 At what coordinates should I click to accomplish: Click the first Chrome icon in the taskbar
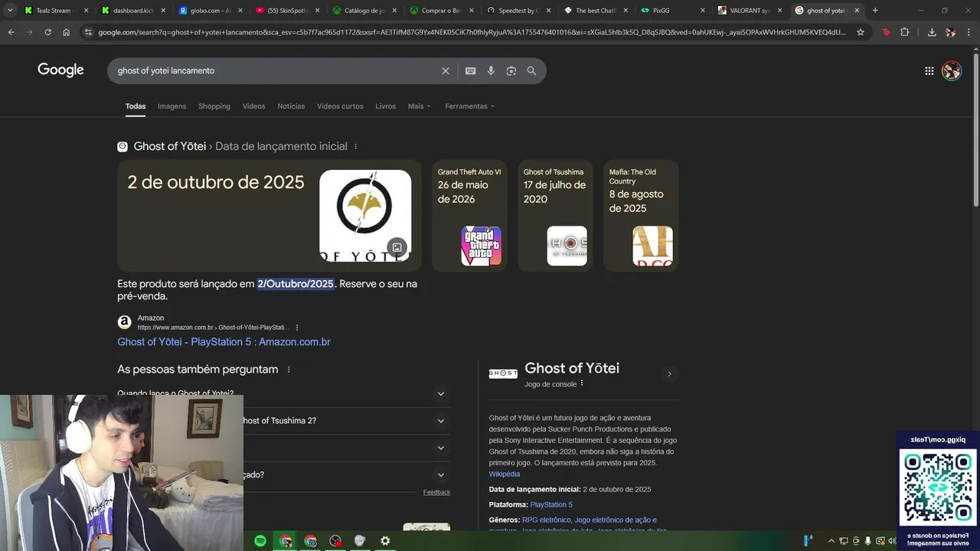286,541
